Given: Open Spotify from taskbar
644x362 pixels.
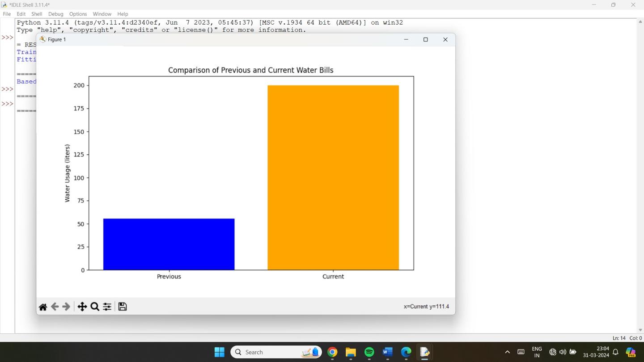Looking at the screenshot, I should [369, 352].
